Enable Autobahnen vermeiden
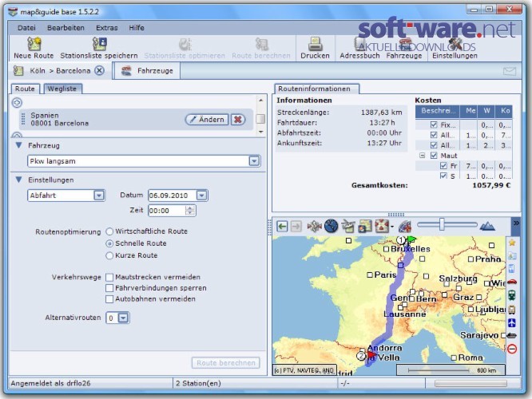The width and height of the screenshot is (532, 399). [109, 299]
